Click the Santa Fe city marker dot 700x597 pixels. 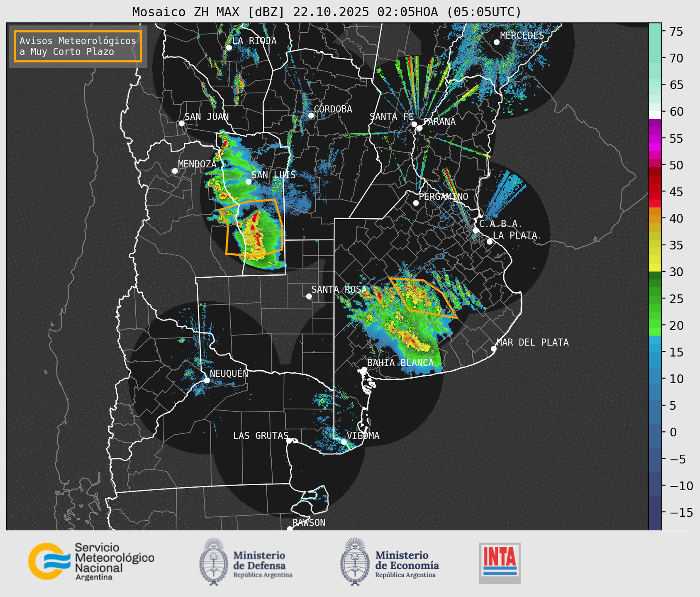point(414,124)
